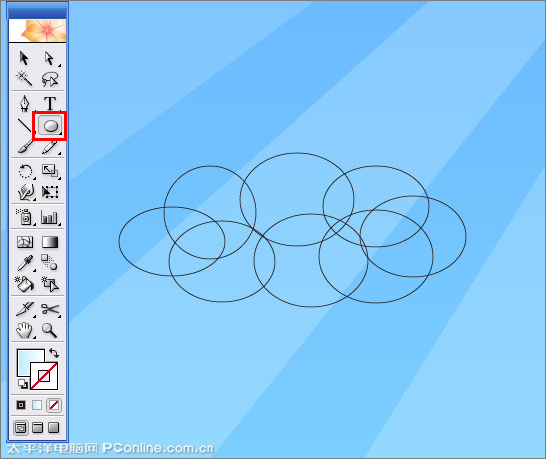The height and width of the screenshot is (459, 546).
Task: Select the Lasso tool
Action: pos(50,79)
